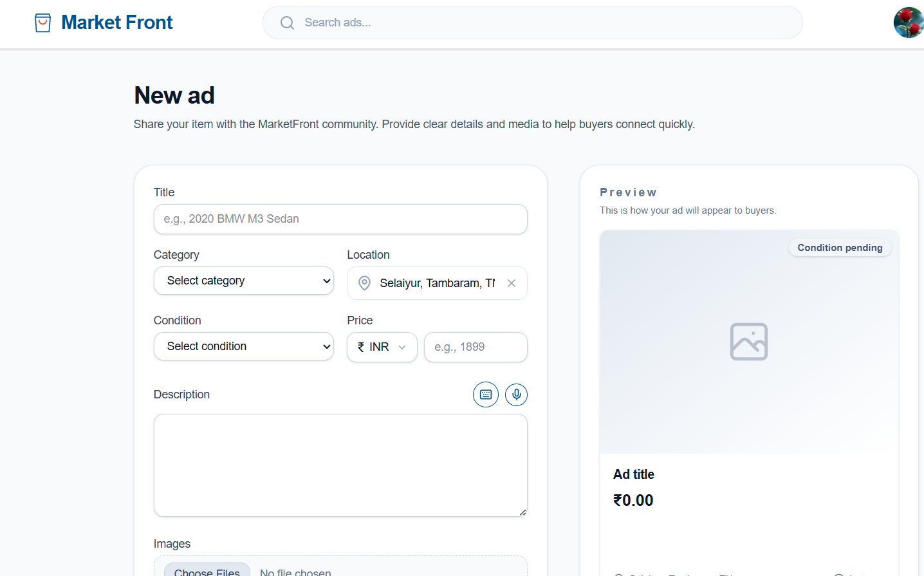Click inside the Description text area
Image resolution: width=924 pixels, height=576 pixels.
(340, 465)
